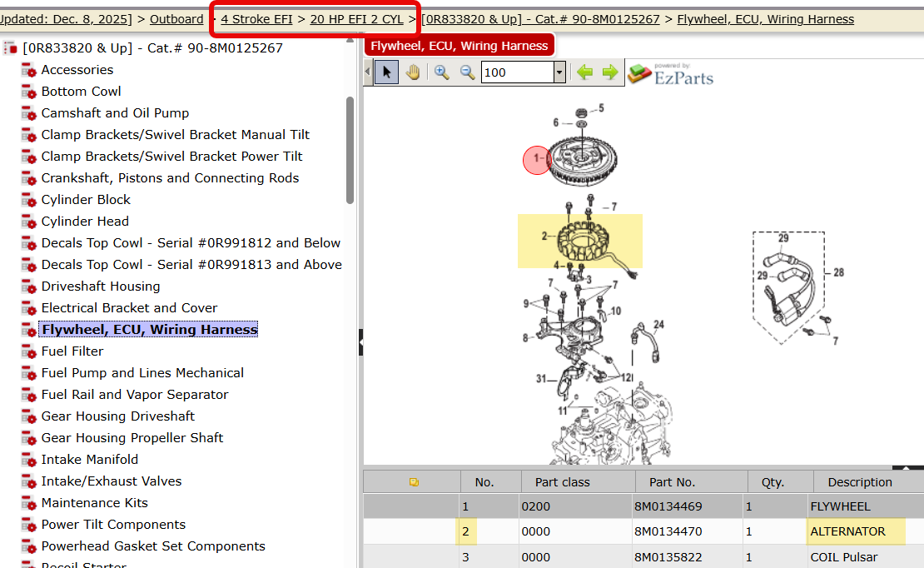Open Gear Housing Propeller Shaft section
The height and width of the screenshot is (568, 924).
132,437
